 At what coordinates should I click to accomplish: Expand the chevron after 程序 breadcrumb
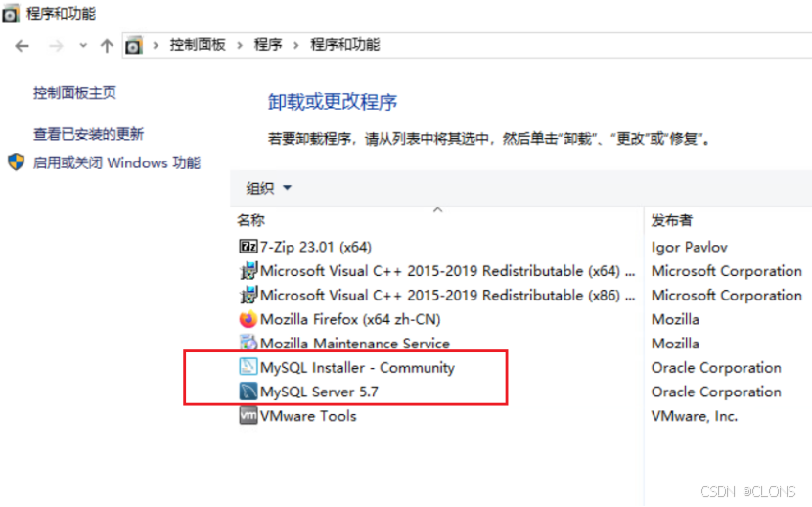pyautogui.click(x=296, y=46)
